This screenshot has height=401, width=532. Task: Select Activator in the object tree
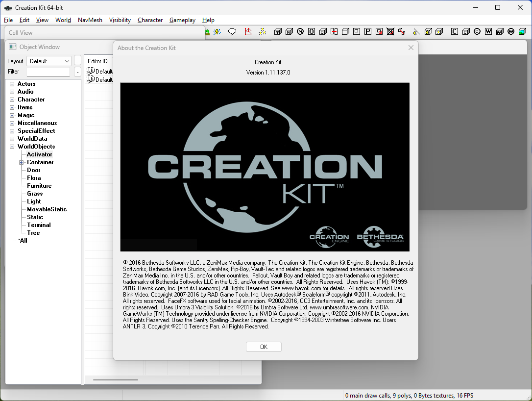pyautogui.click(x=39, y=154)
